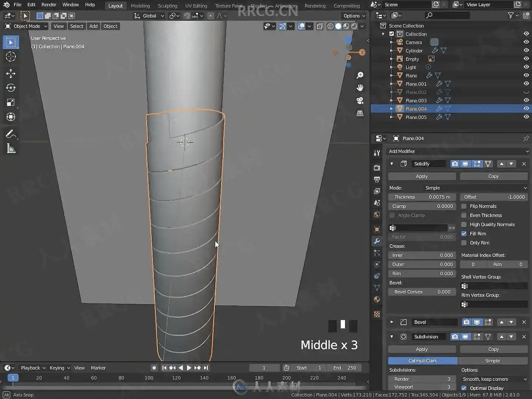The height and width of the screenshot is (399, 532).
Task: Switch between perspective and orthographic grid icon
Action: click(x=359, y=113)
